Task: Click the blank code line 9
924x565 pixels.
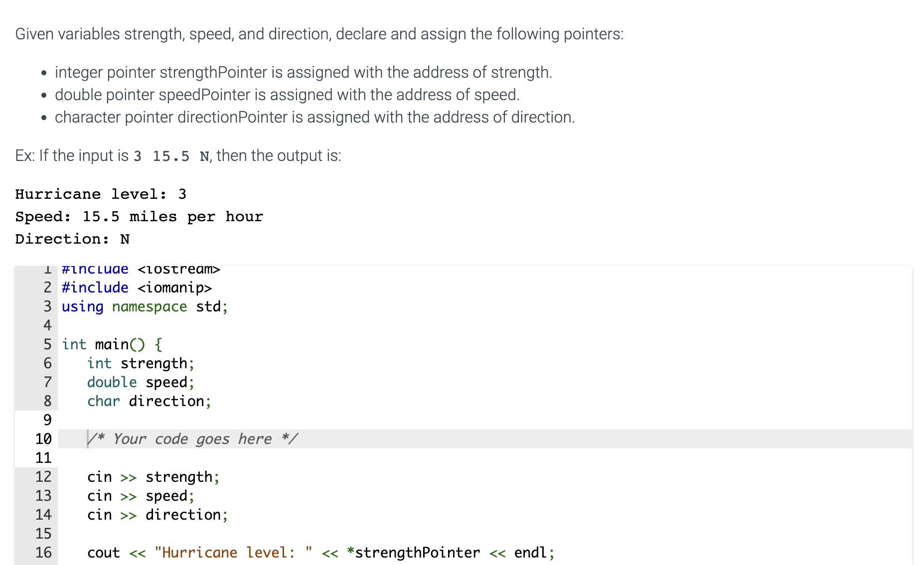Action: point(484,420)
